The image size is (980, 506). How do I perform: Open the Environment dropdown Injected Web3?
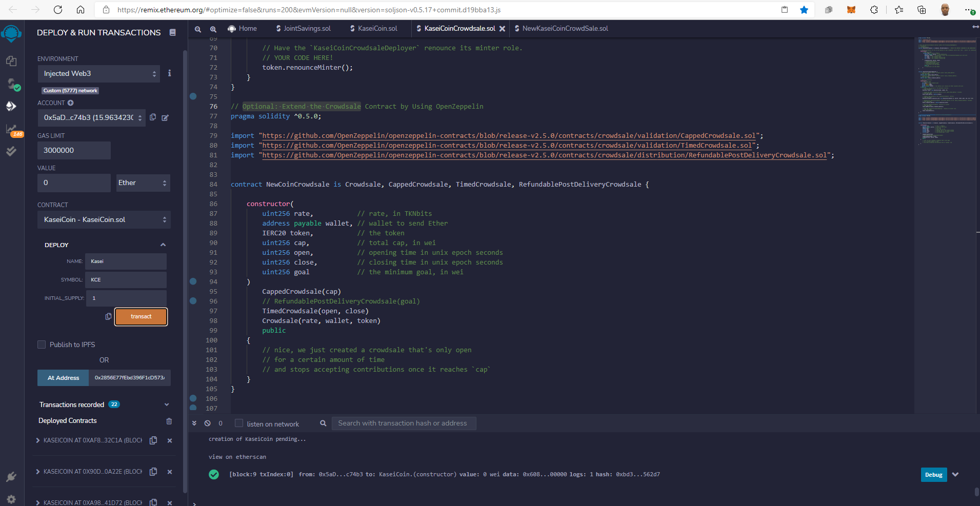click(x=99, y=74)
